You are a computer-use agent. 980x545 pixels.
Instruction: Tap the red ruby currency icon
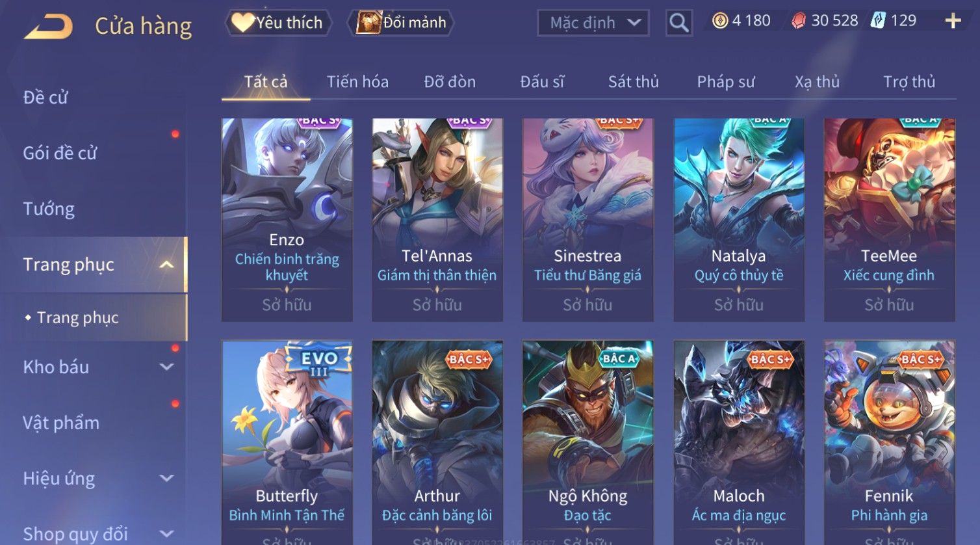coord(798,21)
